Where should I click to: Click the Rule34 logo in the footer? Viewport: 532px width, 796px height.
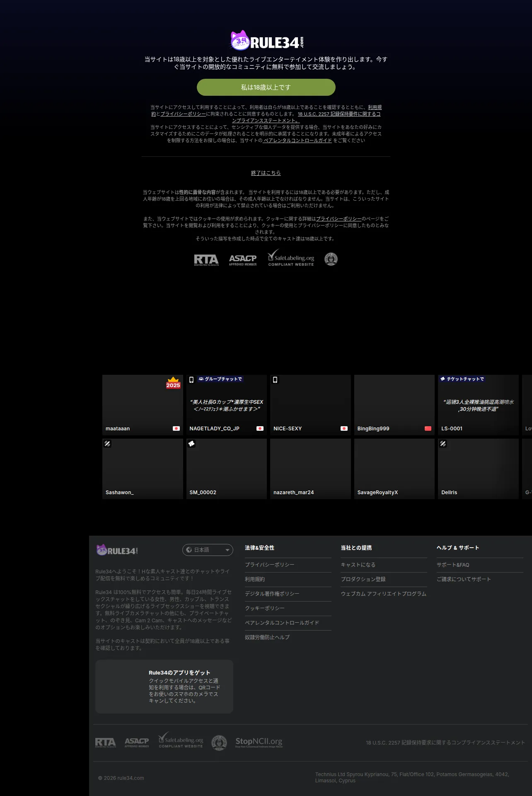pyautogui.click(x=117, y=550)
